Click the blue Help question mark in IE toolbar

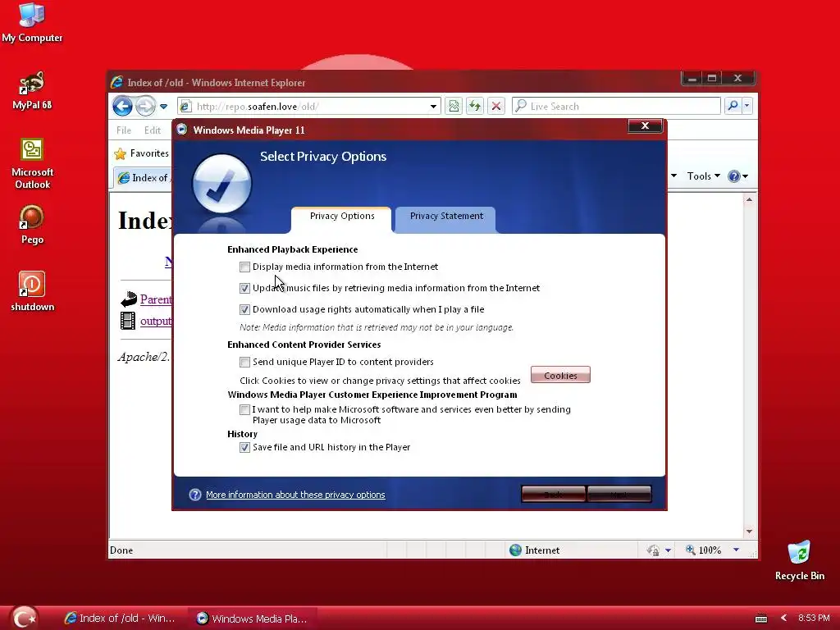coord(733,176)
